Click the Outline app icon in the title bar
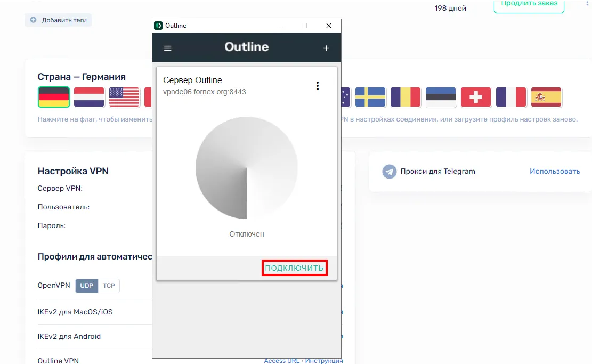 click(158, 26)
